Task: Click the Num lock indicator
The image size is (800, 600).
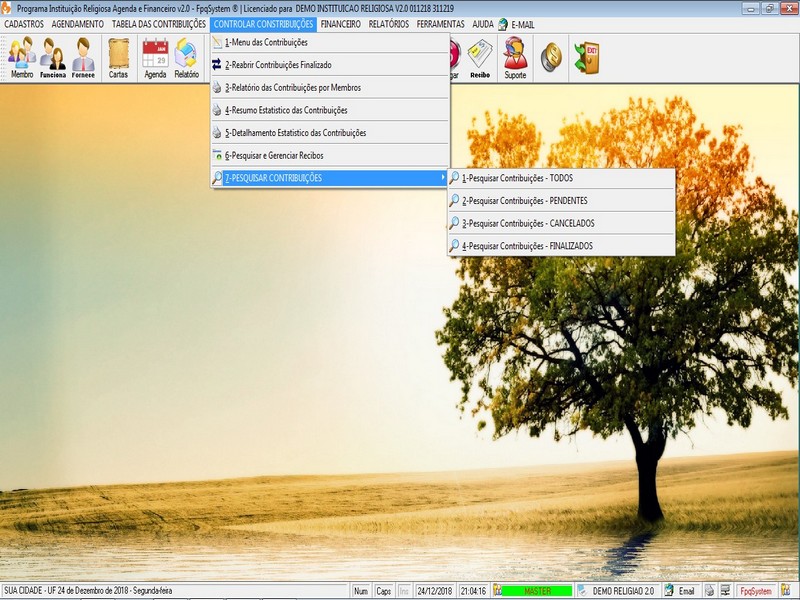Action: (x=361, y=591)
